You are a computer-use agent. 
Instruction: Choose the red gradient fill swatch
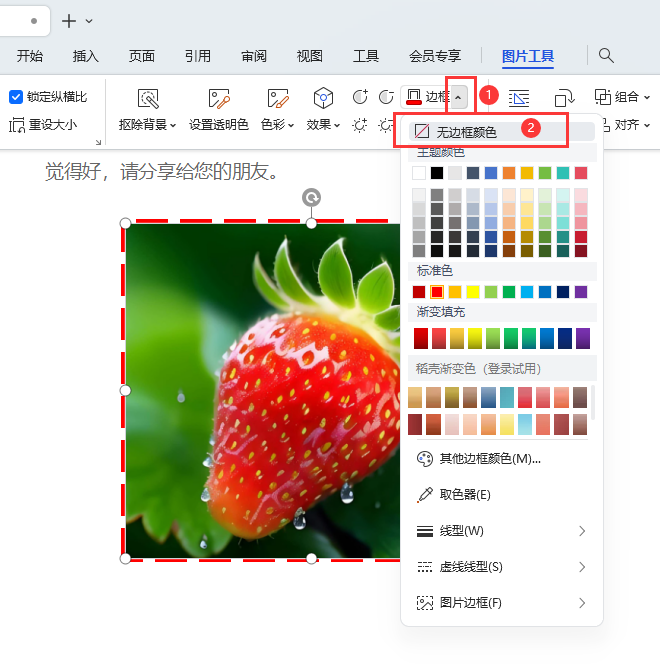(x=421, y=338)
